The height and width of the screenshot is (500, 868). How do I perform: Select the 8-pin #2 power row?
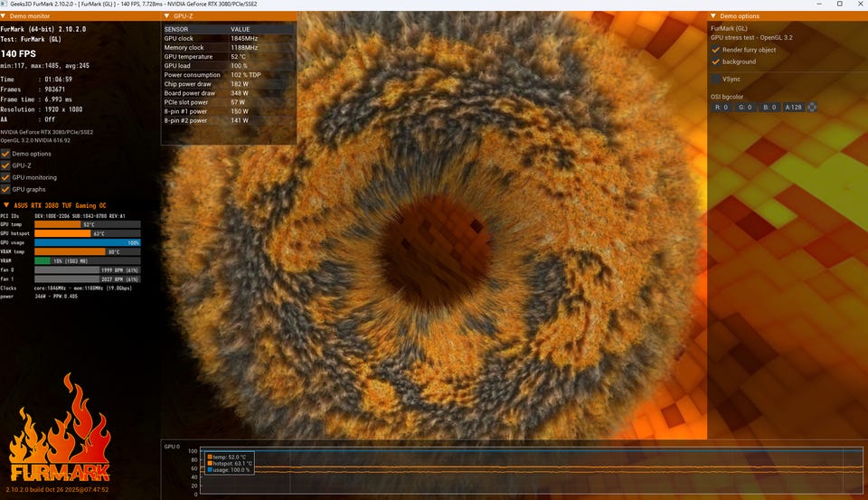[229, 120]
